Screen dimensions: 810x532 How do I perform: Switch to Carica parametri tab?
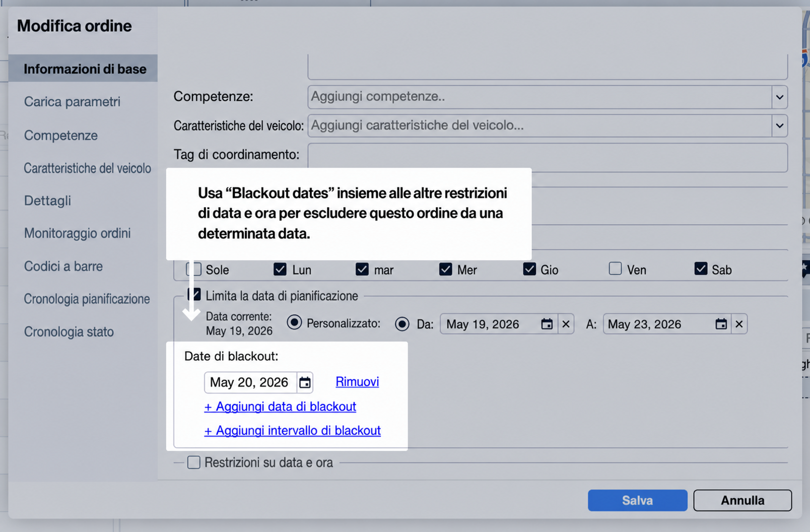pyautogui.click(x=72, y=101)
